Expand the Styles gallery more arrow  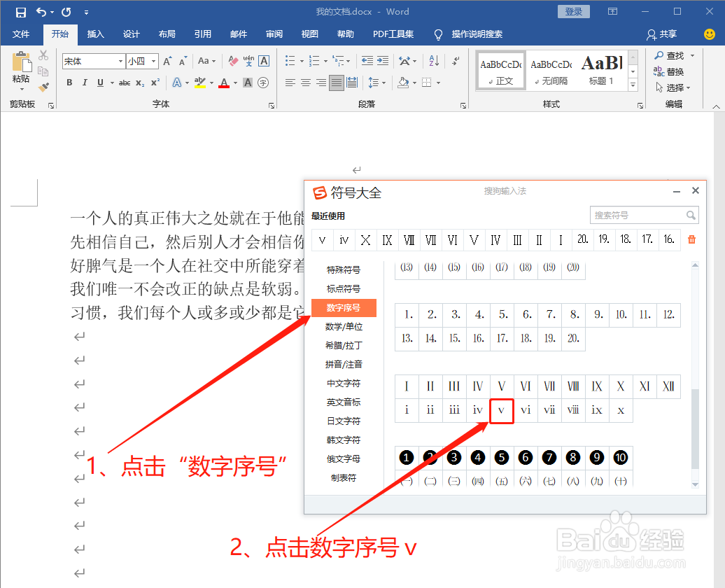coord(633,85)
